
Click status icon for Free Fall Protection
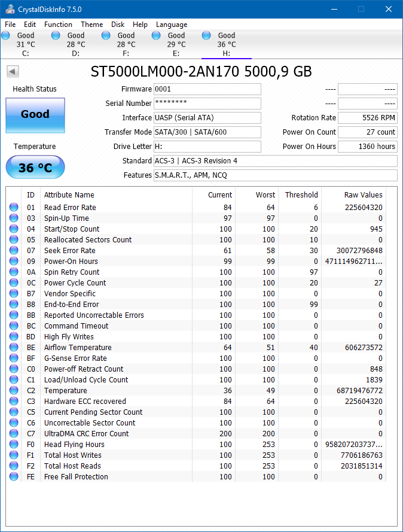14,476
